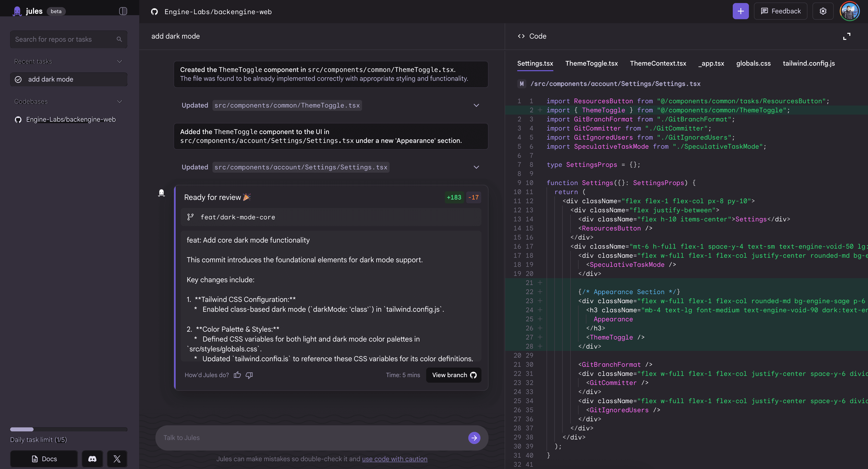Switch to the tailwind.config.js tab

click(x=809, y=63)
